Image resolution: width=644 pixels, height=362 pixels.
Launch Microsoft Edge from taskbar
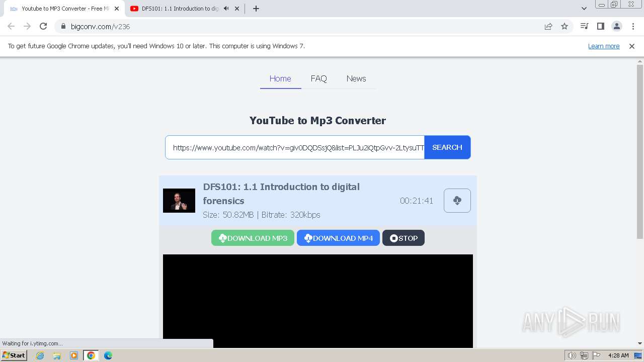[108, 355]
